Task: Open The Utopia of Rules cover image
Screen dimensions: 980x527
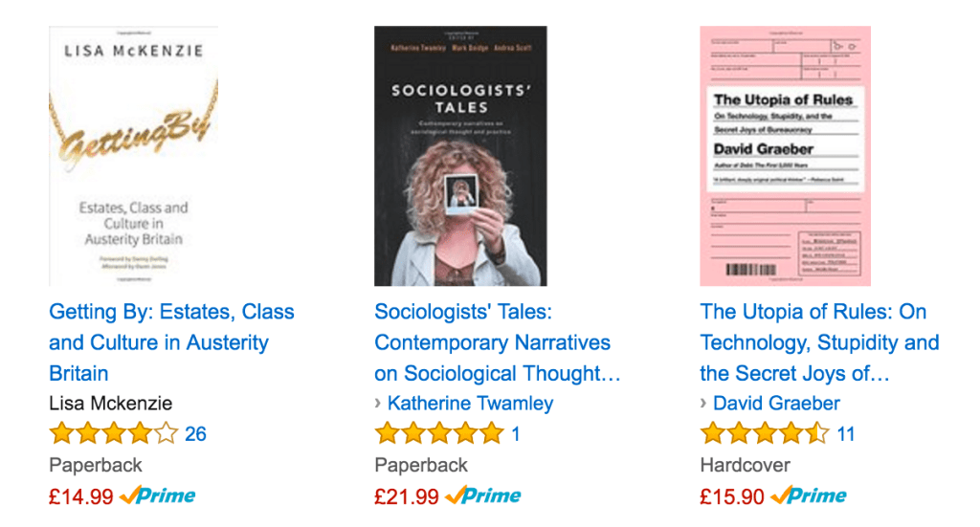Action: pyautogui.click(x=785, y=156)
